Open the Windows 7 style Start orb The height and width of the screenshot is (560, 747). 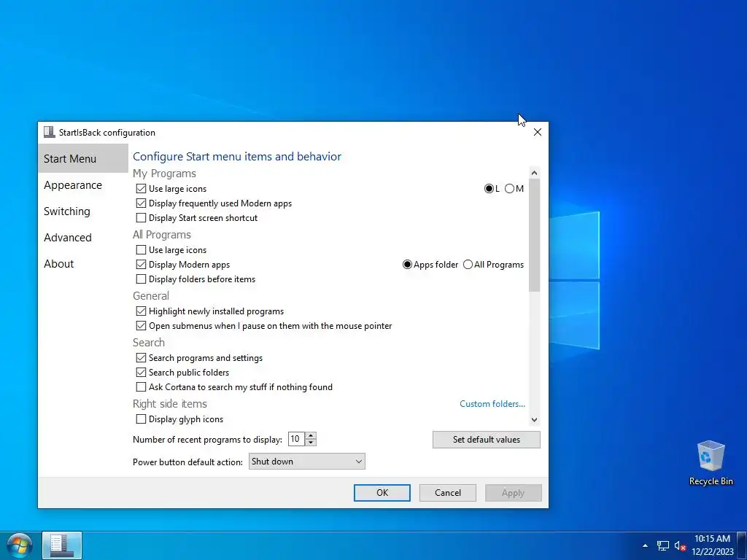click(x=20, y=545)
